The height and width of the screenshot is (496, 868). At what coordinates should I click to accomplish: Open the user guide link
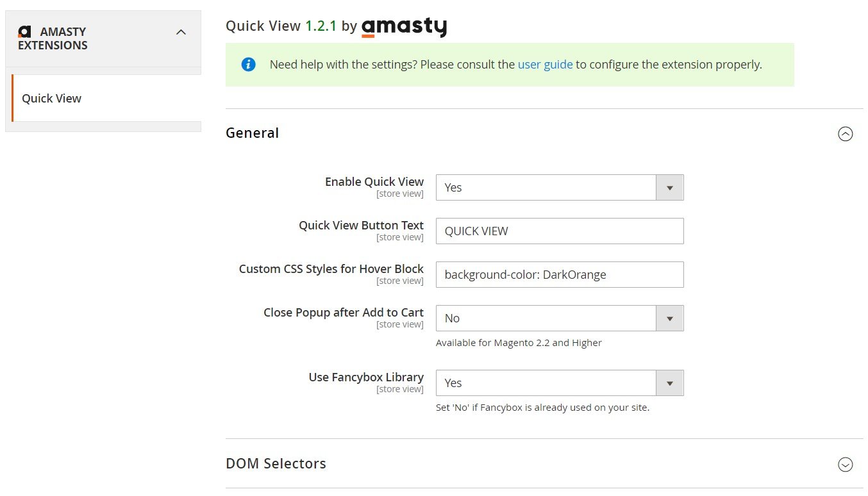(545, 65)
